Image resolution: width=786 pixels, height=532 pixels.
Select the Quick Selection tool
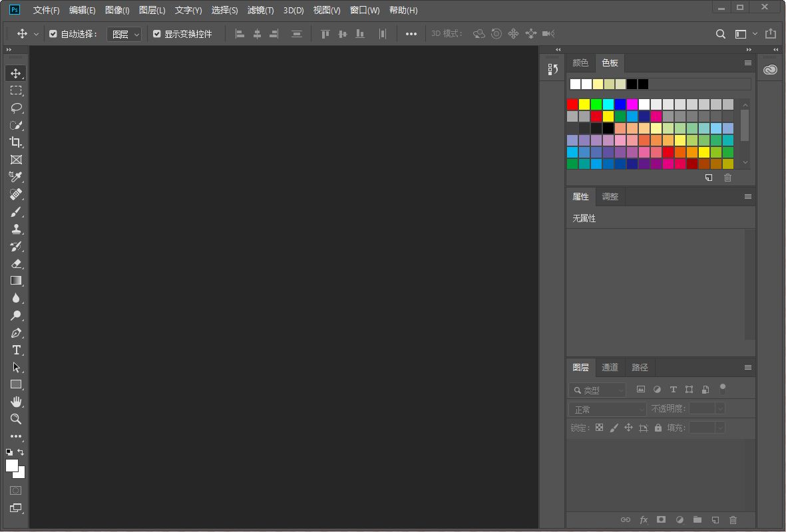(x=16, y=125)
